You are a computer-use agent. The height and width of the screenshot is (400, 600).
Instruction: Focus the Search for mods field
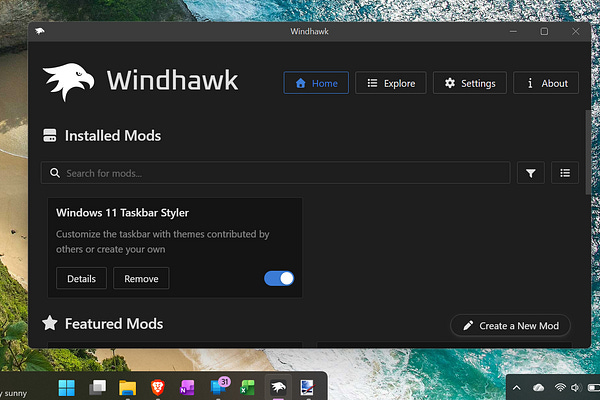click(x=276, y=173)
